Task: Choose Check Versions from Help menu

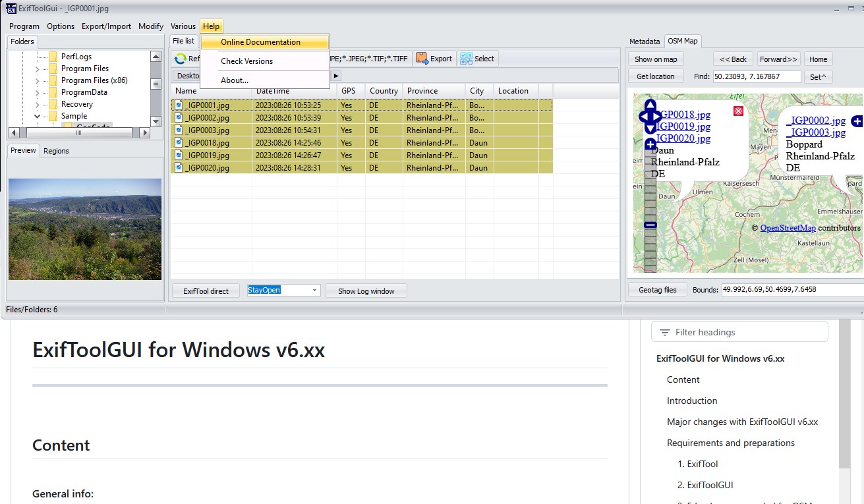Action: (265, 61)
